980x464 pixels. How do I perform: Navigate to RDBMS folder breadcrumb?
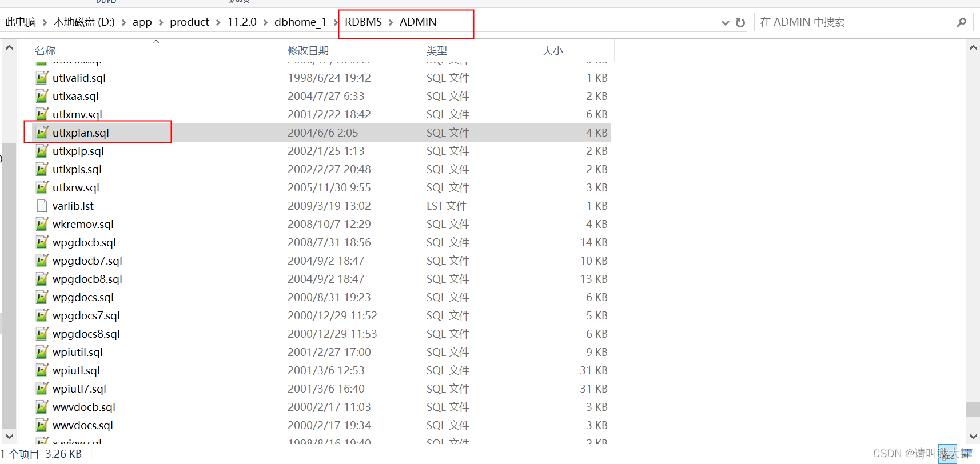click(x=363, y=22)
